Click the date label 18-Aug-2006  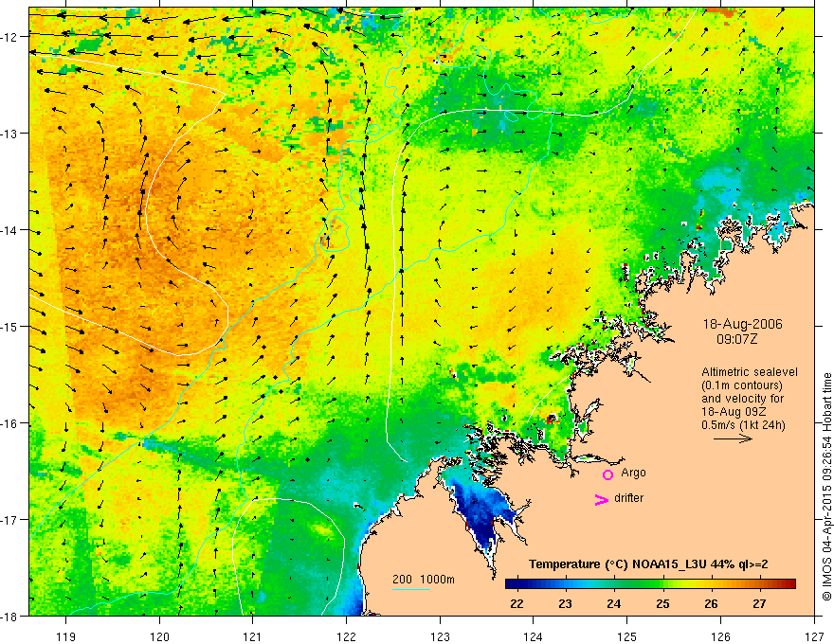tap(742, 324)
